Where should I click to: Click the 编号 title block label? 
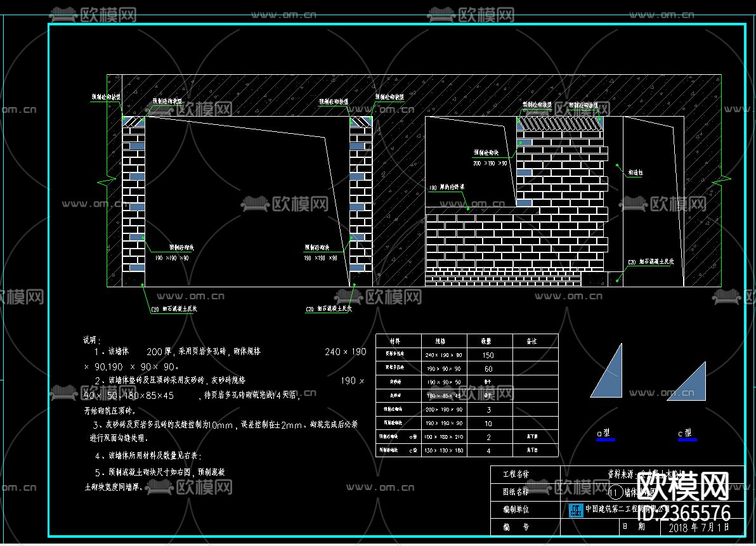[x=516, y=527]
